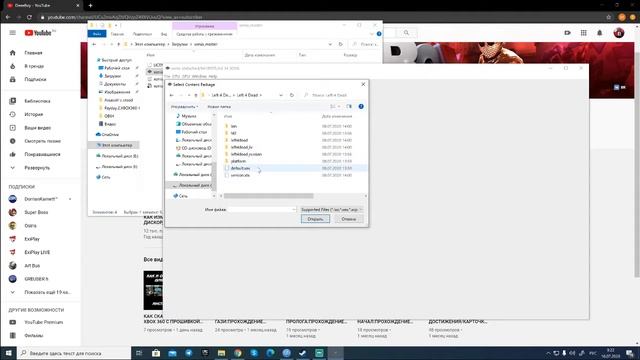Open the Упорядочить dropdown in the dialog

pyautogui.click(x=184, y=107)
